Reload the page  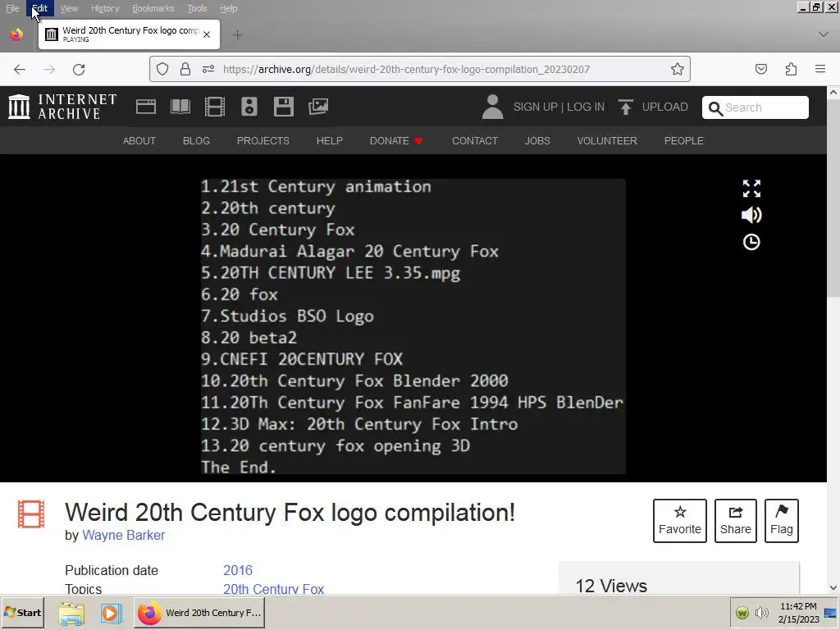[79, 69]
